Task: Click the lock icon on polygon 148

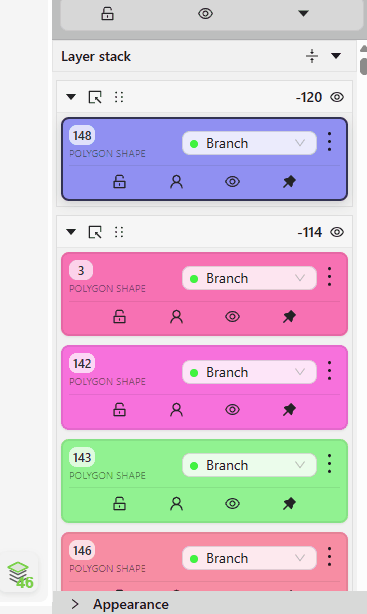Action: (x=119, y=182)
